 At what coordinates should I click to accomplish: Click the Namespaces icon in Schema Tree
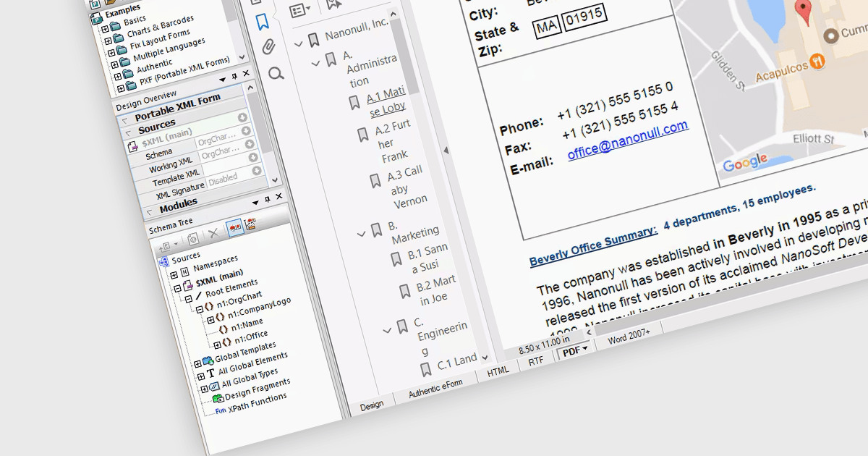coord(184,271)
